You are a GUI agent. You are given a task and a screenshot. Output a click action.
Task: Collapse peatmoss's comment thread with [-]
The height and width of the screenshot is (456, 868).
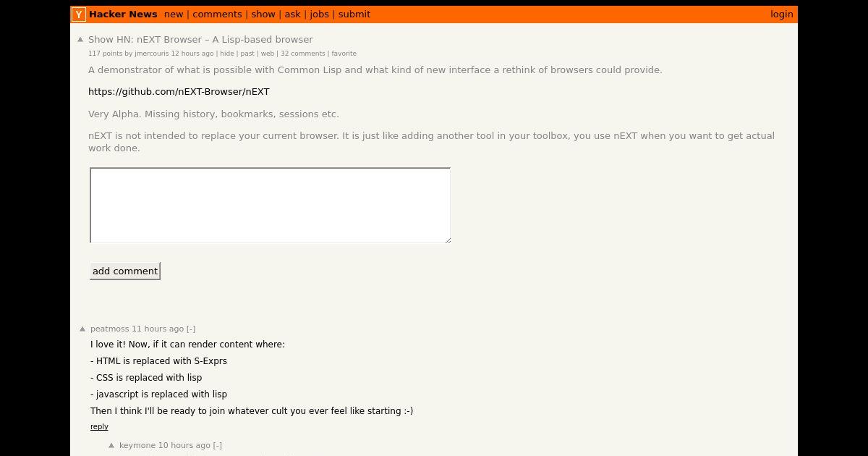pyautogui.click(x=191, y=329)
